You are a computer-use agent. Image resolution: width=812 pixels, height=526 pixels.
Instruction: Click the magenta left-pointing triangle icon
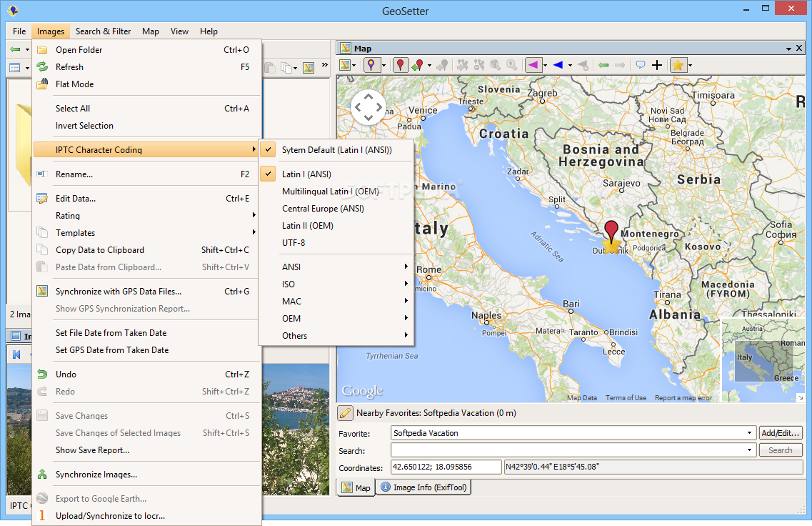click(x=532, y=65)
